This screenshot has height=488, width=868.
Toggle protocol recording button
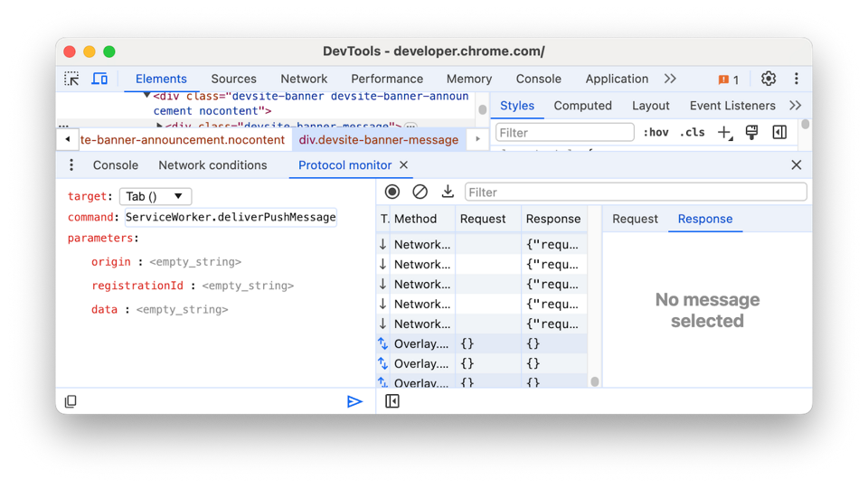[392, 192]
